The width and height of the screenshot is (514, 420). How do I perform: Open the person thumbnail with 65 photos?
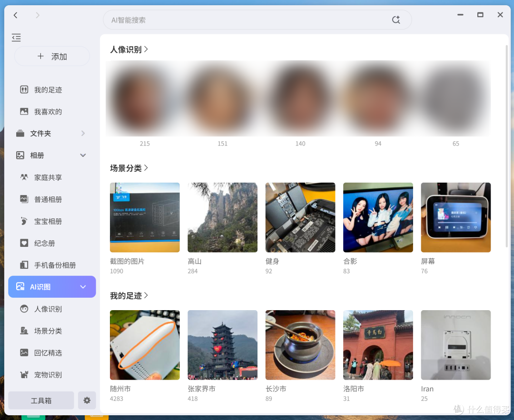455,98
